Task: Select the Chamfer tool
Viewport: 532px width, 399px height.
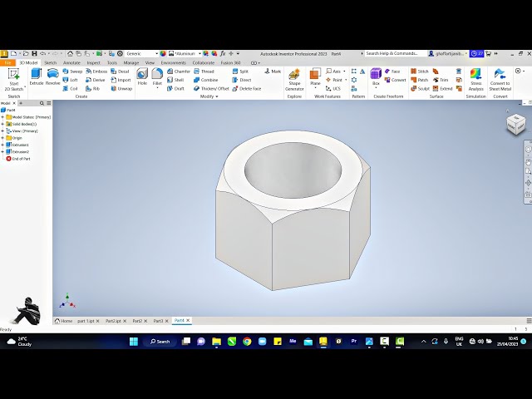Action: click(179, 71)
